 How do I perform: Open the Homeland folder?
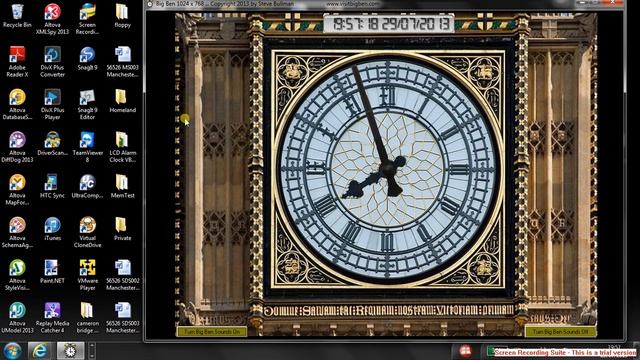[x=122, y=101]
